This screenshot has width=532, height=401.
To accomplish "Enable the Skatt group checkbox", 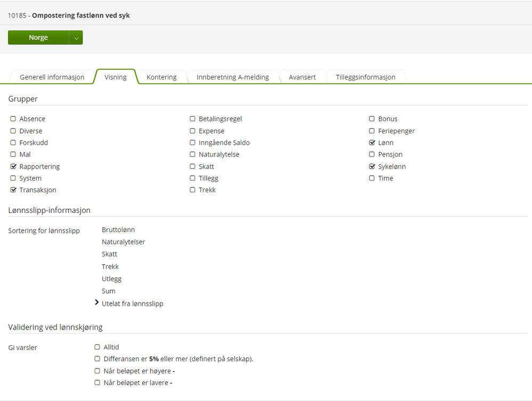I will coord(192,166).
